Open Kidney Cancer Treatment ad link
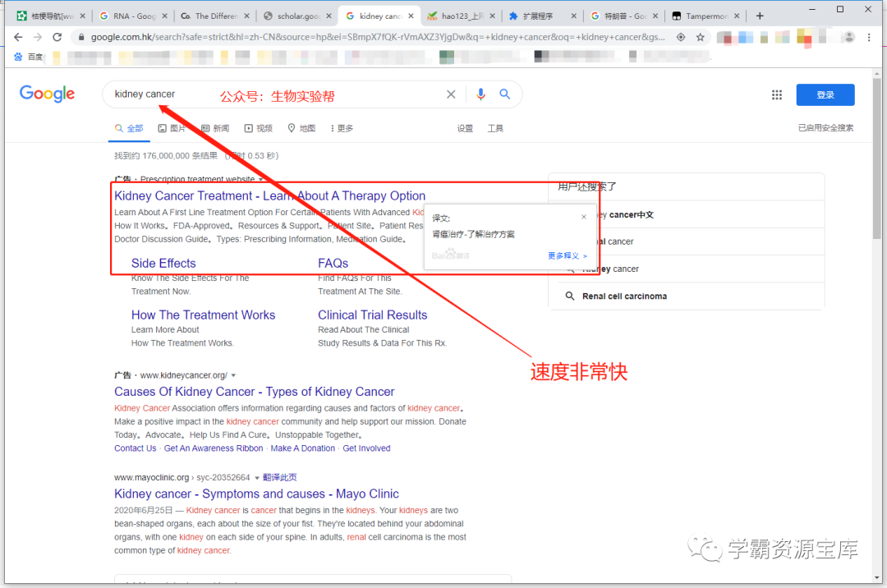 pyautogui.click(x=270, y=195)
